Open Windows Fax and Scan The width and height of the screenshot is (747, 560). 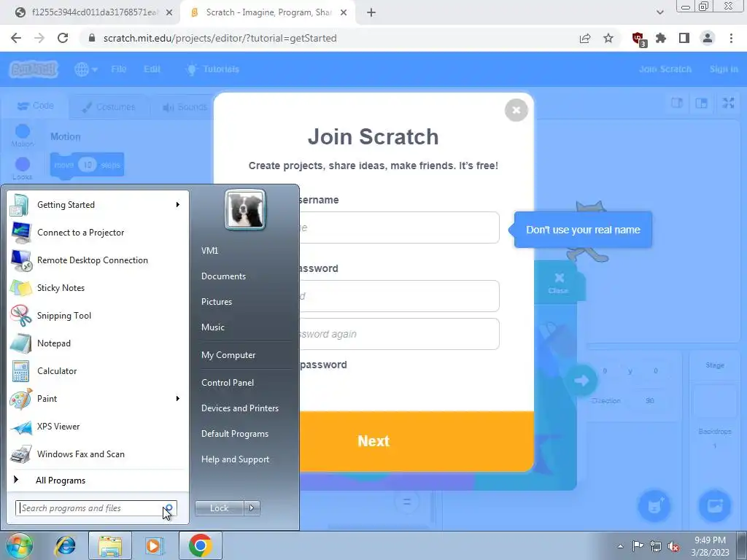(98, 454)
